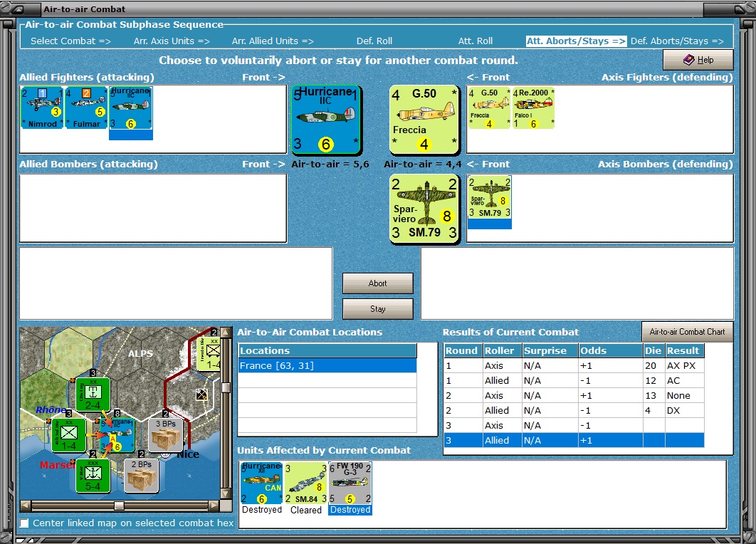Go to the Att. Roll subphase

(x=476, y=41)
